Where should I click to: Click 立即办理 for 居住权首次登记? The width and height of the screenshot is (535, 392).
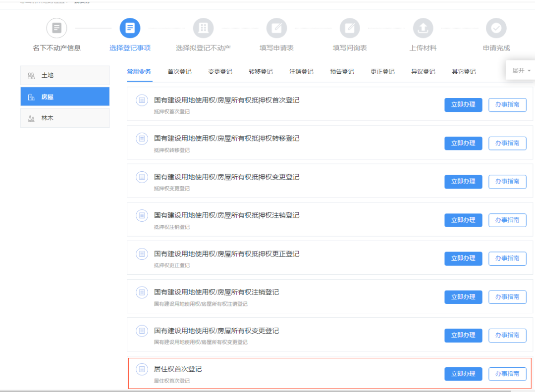tap(463, 374)
